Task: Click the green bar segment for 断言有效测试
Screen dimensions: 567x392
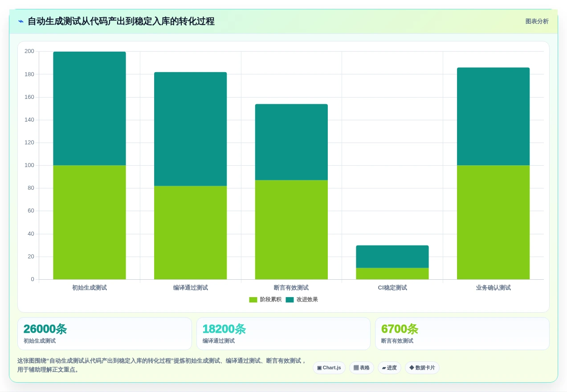Action: pyautogui.click(x=291, y=230)
